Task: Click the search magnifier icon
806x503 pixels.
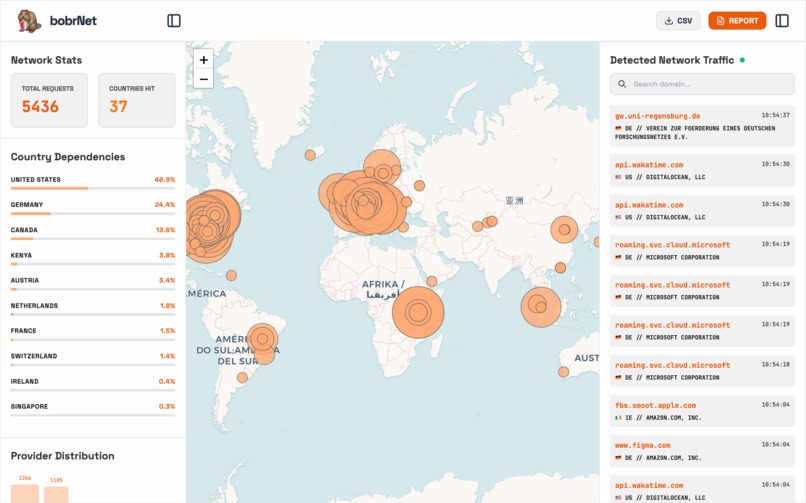Action: click(622, 84)
